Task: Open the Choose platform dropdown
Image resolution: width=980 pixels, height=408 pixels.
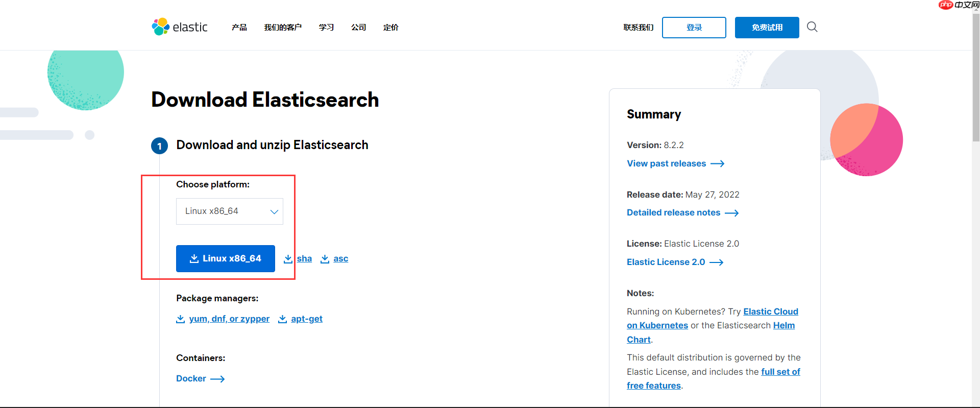Action: click(x=230, y=211)
